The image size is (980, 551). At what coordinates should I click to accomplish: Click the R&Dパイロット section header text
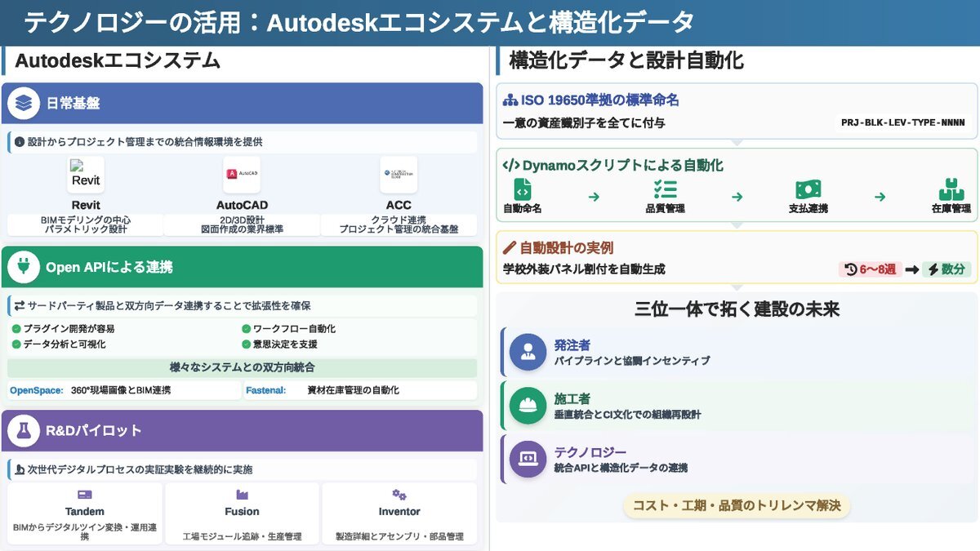pos(94,430)
